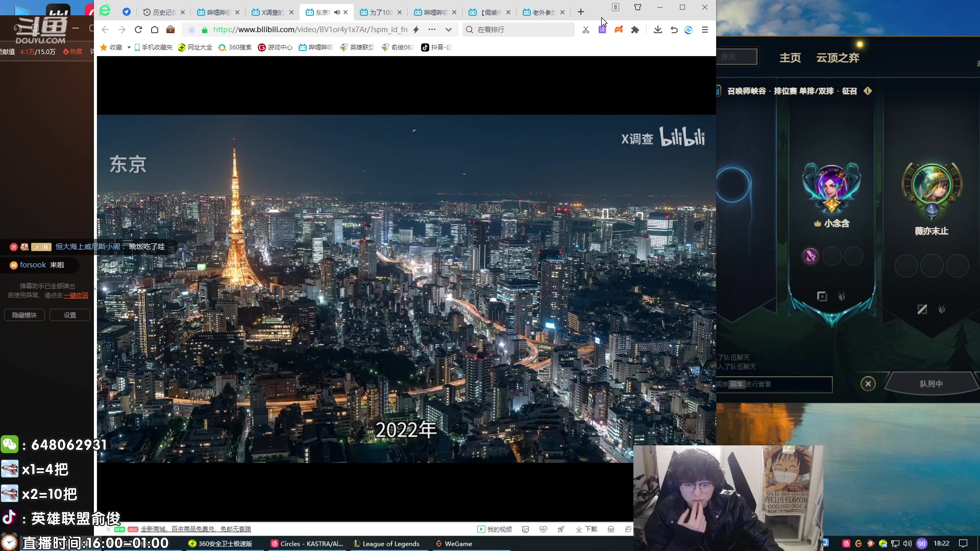Mute the 东京 tab audio
The width and height of the screenshot is (980, 551).
(x=337, y=12)
